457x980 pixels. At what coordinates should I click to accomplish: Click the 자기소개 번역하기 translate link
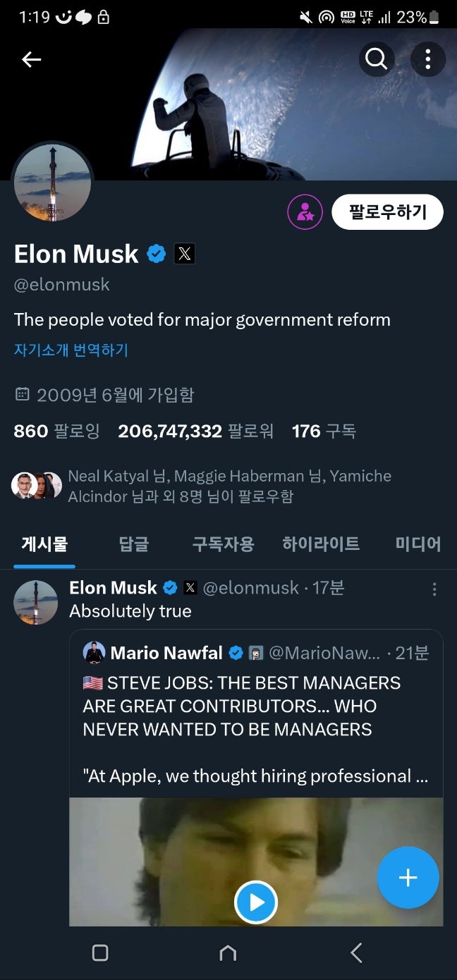coord(71,350)
